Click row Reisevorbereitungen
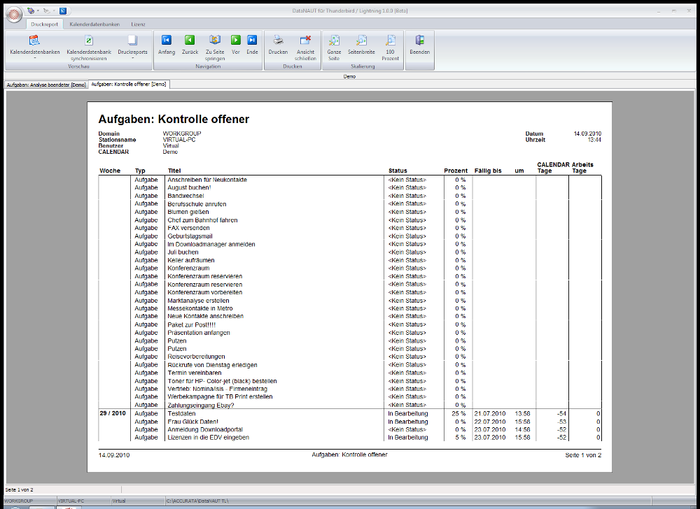Viewport: 700px width, 509px height. [350, 357]
